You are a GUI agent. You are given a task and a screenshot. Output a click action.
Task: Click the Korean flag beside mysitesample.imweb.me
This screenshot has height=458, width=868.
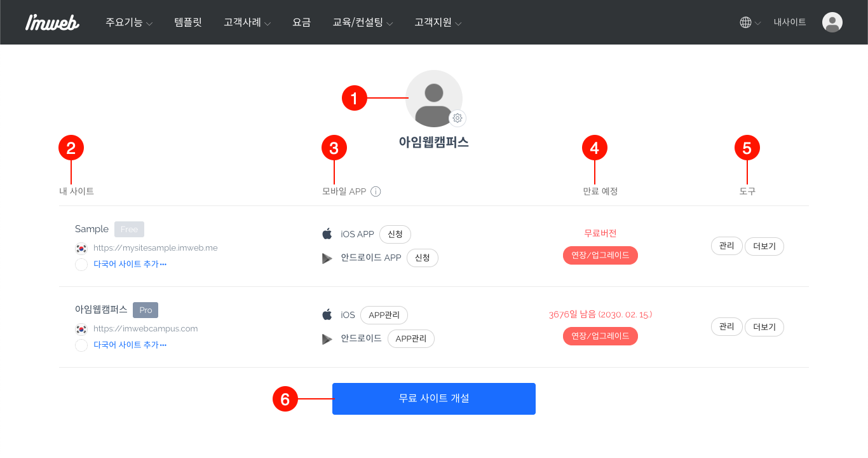(81, 248)
